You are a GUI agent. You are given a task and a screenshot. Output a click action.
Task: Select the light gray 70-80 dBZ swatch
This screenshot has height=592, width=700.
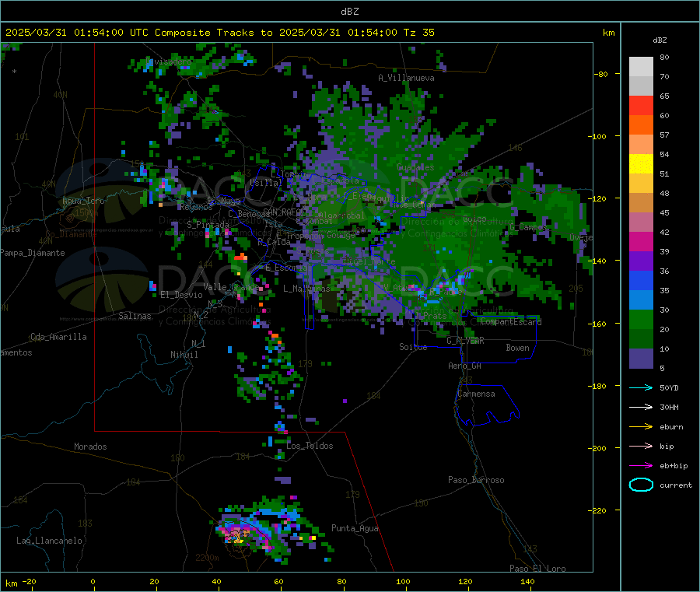(641, 67)
